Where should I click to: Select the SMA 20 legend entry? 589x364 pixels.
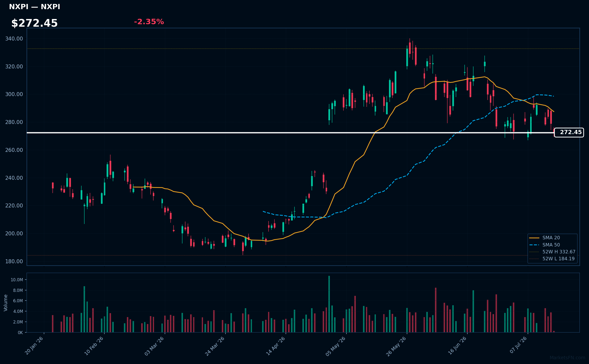click(544, 238)
